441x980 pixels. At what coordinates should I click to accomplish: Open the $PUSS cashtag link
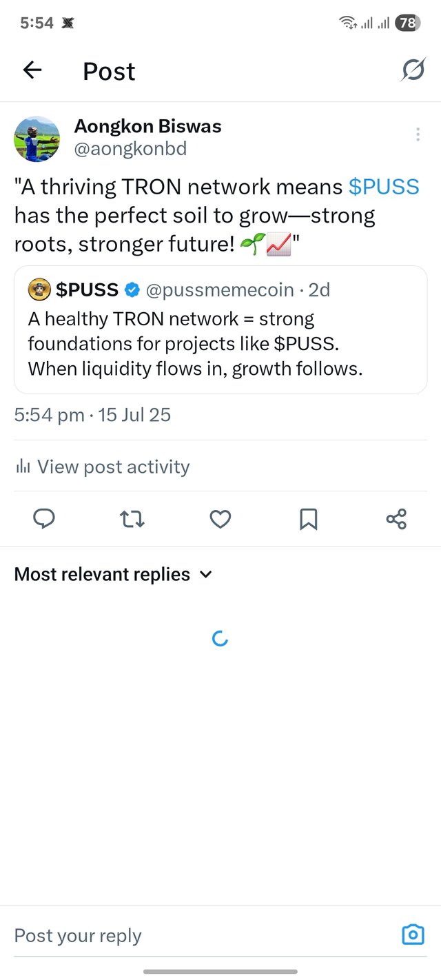pyautogui.click(x=384, y=187)
